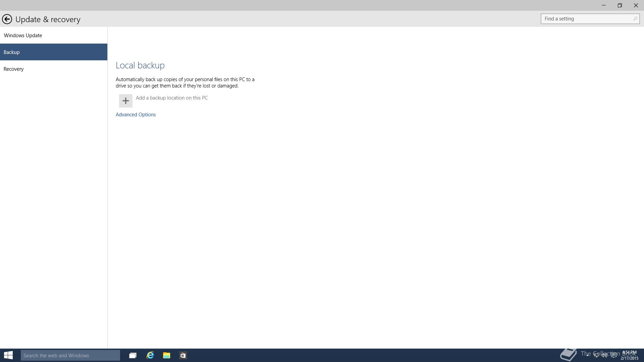
Task: Close the Settings window
Action: [636, 5]
